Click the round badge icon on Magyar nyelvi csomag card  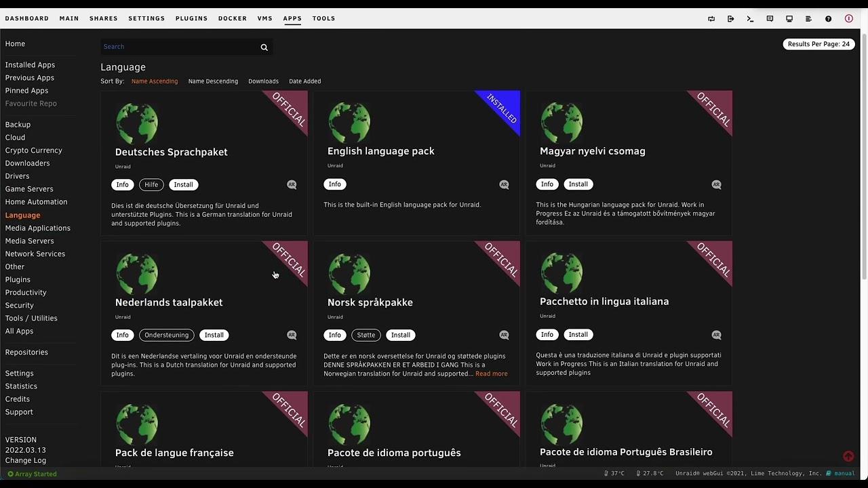pyautogui.click(x=716, y=184)
